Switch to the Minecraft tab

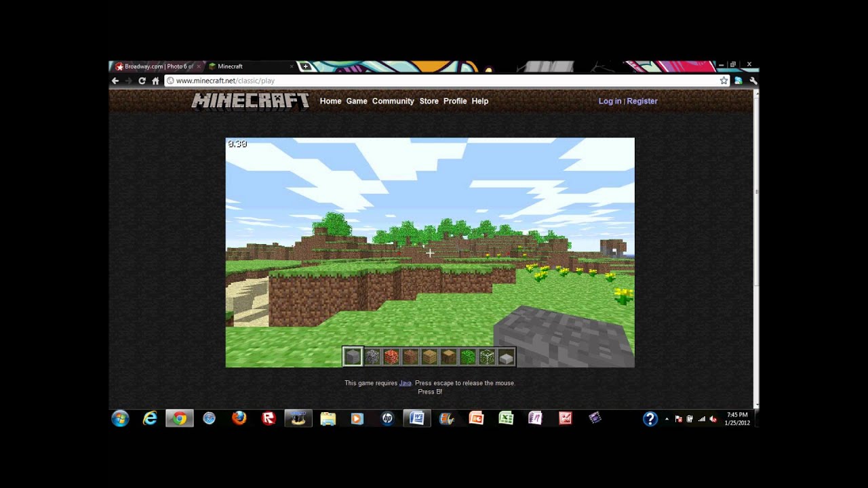250,66
